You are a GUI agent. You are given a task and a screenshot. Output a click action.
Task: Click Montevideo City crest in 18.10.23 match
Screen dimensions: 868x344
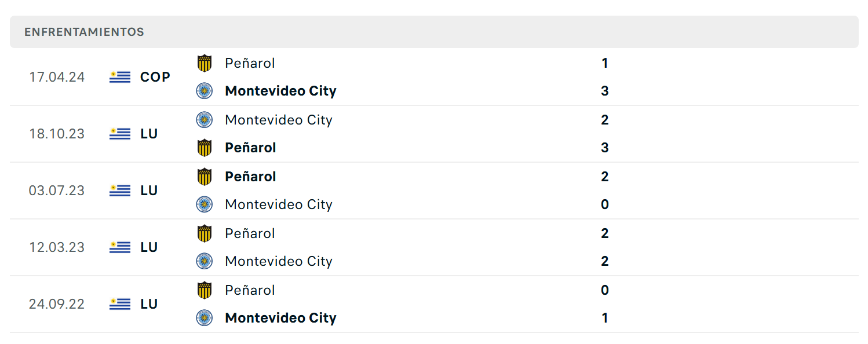[x=204, y=120]
